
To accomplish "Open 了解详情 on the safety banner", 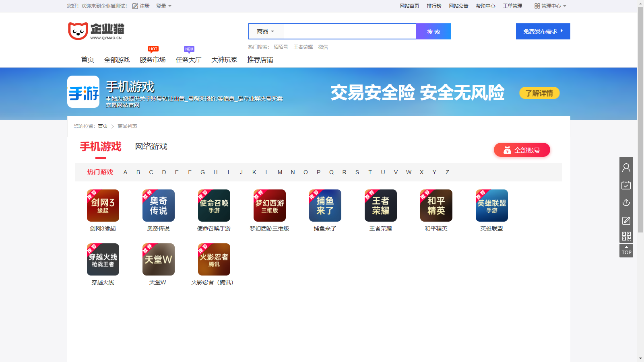I will [x=539, y=93].
